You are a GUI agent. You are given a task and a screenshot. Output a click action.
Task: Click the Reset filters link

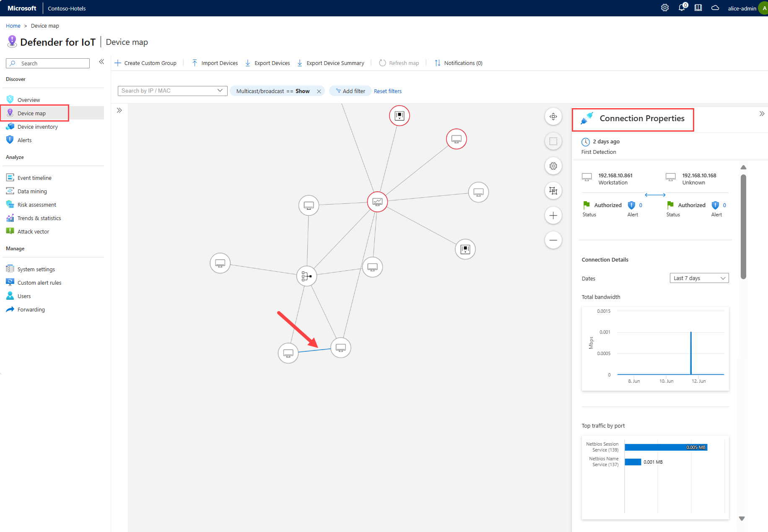point(387,91)
